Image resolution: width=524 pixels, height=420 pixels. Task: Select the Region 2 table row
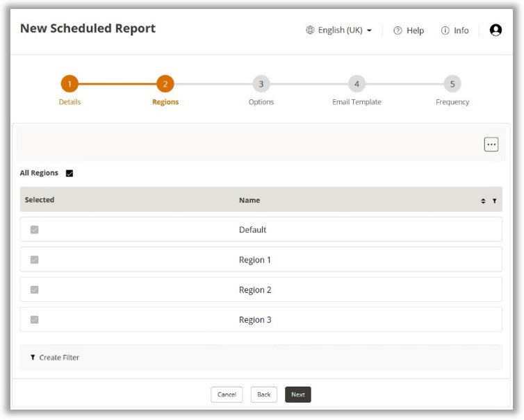point(255,290)
